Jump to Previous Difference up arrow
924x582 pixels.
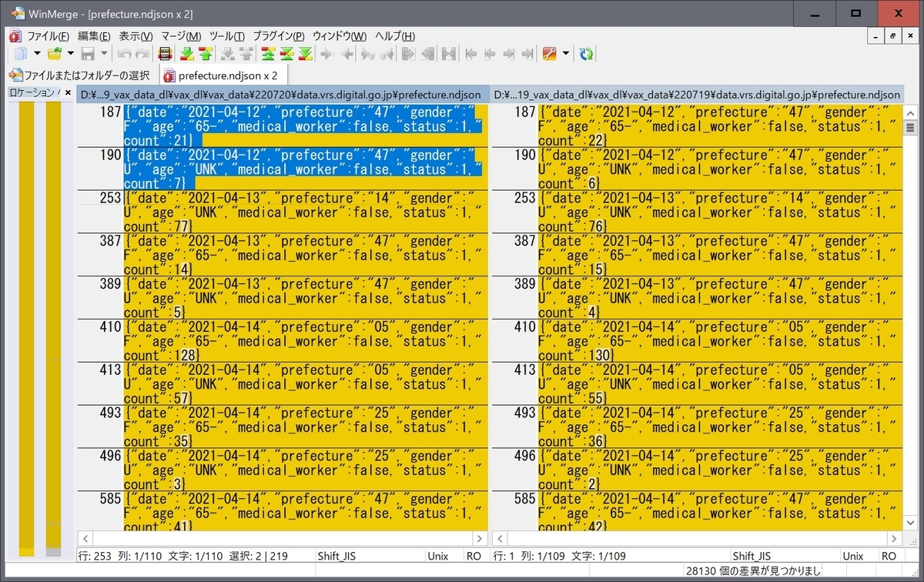click(205, 54)
